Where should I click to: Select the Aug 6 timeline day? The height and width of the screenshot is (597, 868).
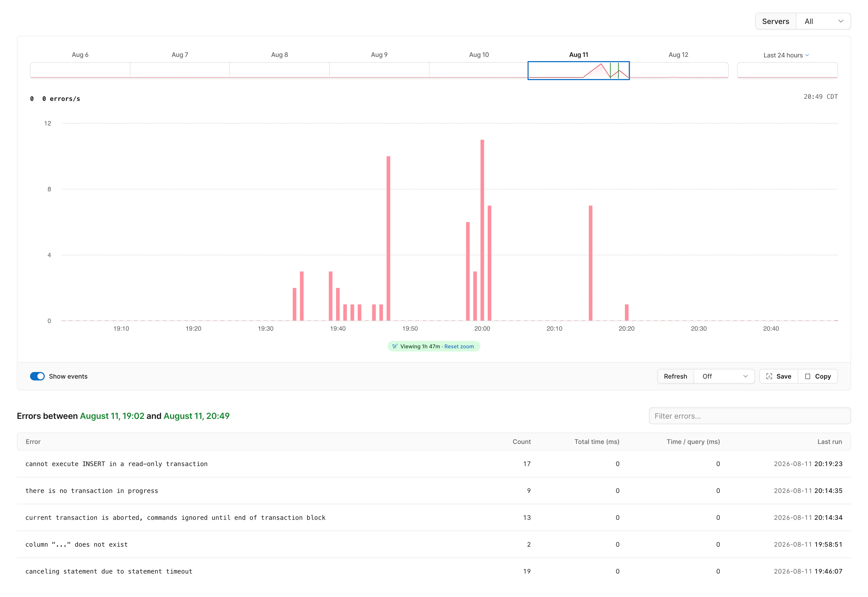point(80,70)
